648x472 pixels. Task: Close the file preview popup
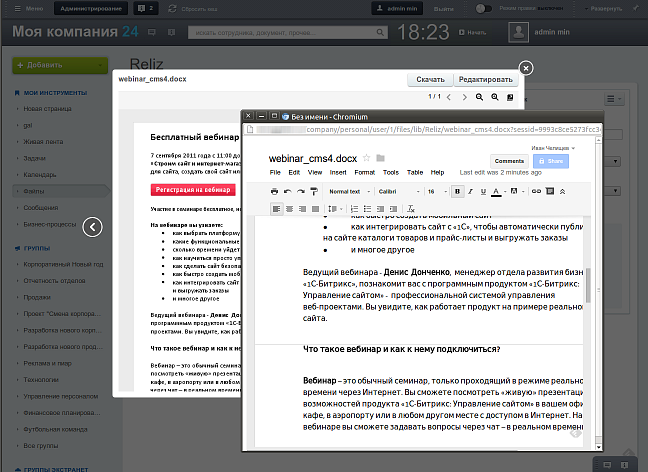click(x=526, y=68)
